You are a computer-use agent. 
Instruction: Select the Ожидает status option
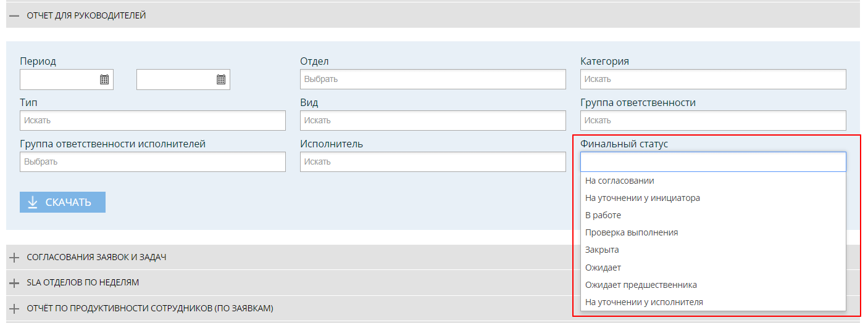click(x=603, y=268)
